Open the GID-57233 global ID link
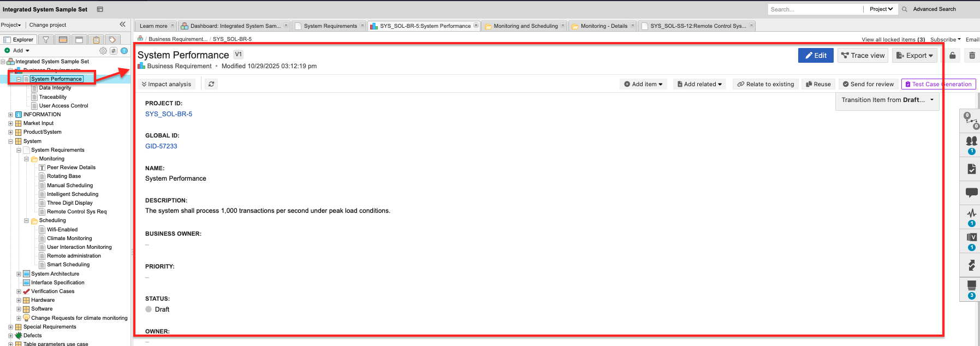The image size is (980, 346). [161, 146]
